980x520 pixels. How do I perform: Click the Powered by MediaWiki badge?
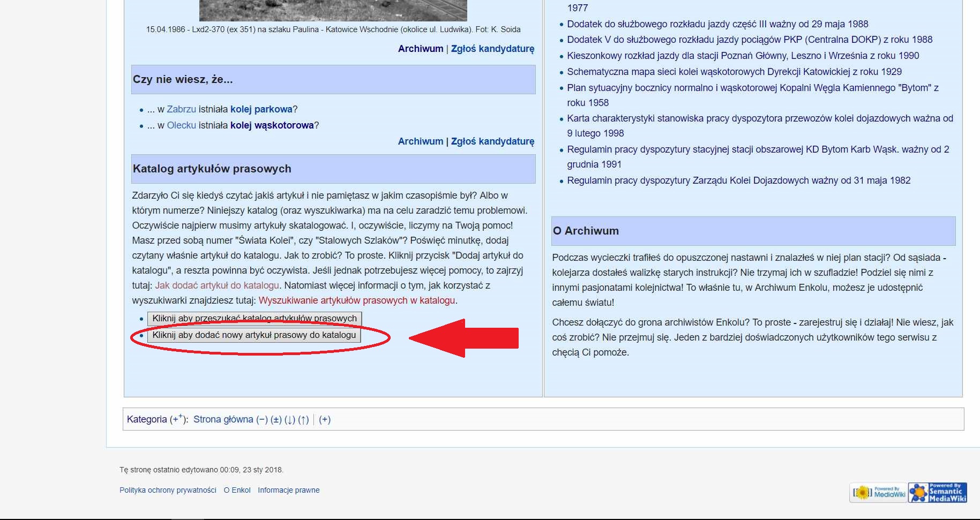point(878,492)
